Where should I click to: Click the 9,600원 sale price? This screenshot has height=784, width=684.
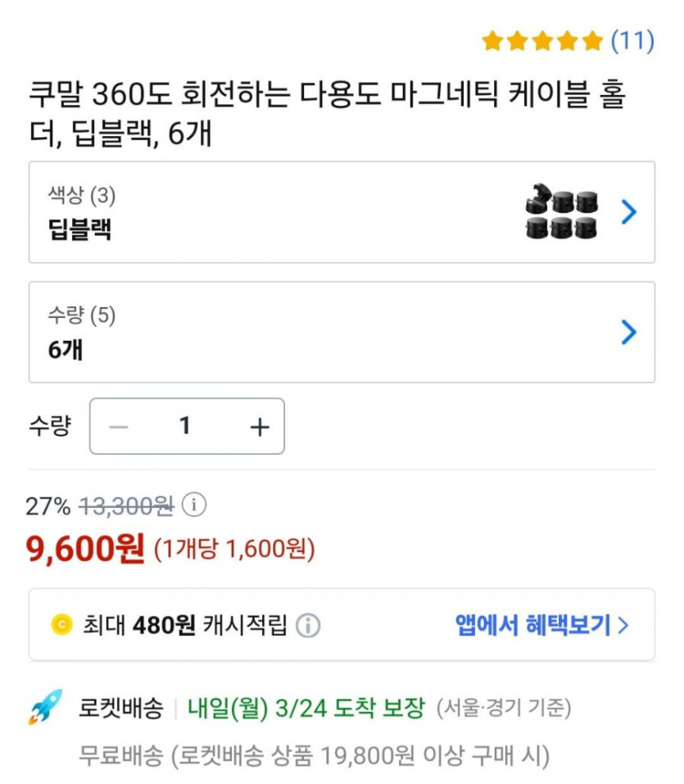click(86, 549)
